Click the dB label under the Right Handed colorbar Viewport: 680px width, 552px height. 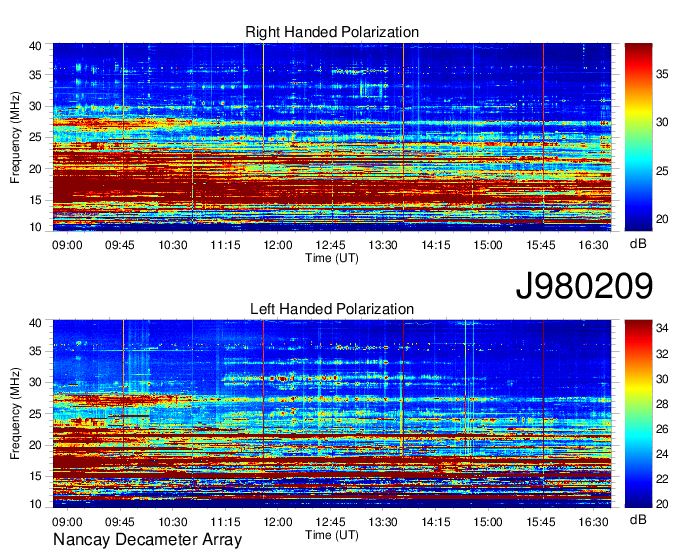coord(638,244)
